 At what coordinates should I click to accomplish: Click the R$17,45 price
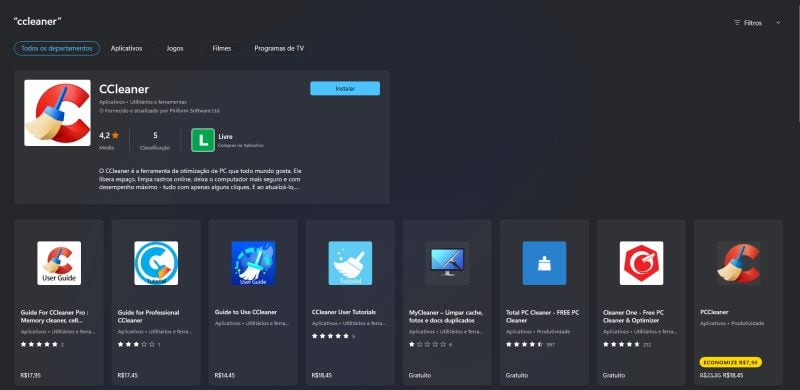(x=128, y=375)
